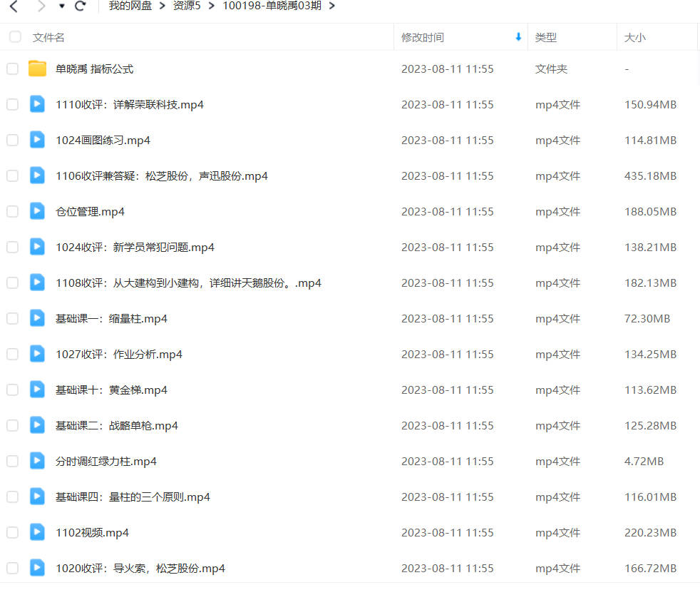Screen dimensions: 700x590
Task: Open file name 1027收评：作业分析.mp4
Action: click(x=119, y=355)
